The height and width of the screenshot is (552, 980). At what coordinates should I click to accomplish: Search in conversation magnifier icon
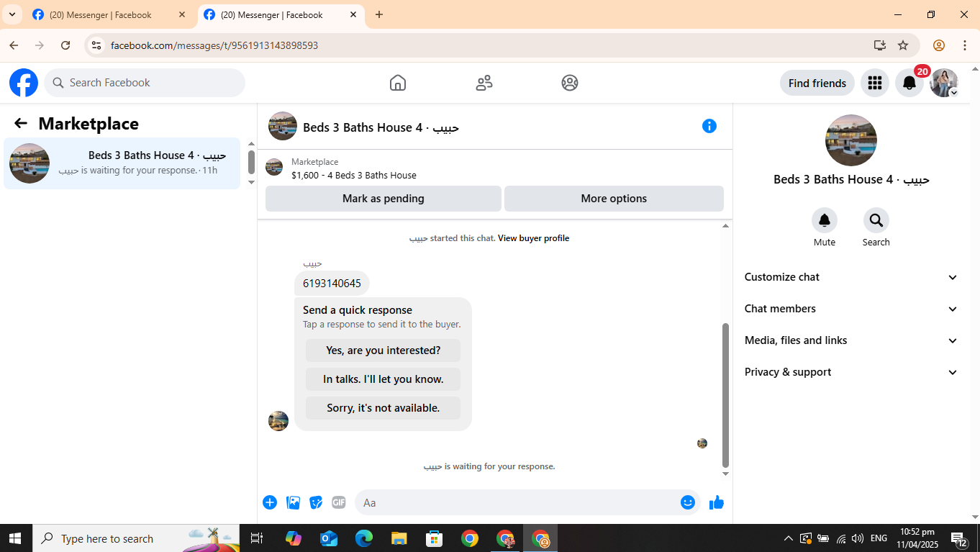pos(876,220)
